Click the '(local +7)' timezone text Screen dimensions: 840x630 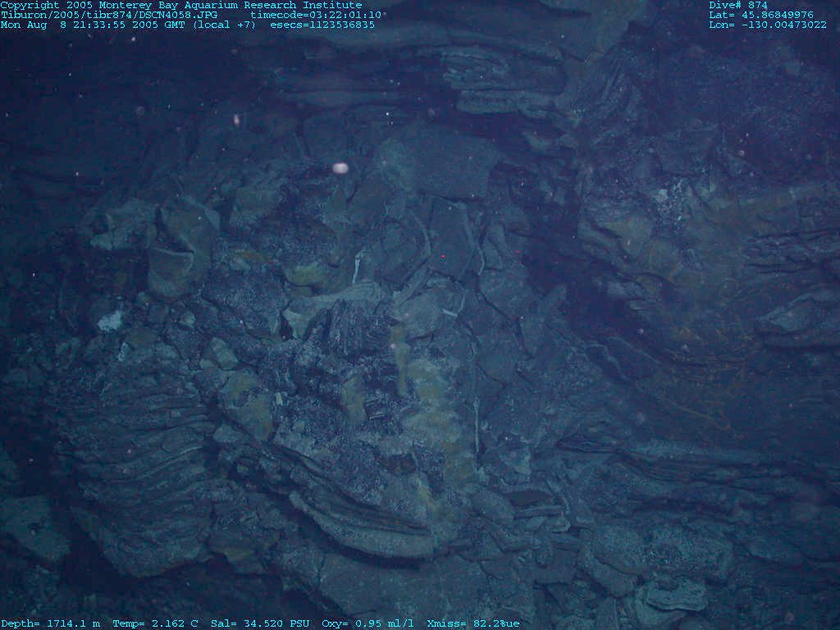click(224, 25)
